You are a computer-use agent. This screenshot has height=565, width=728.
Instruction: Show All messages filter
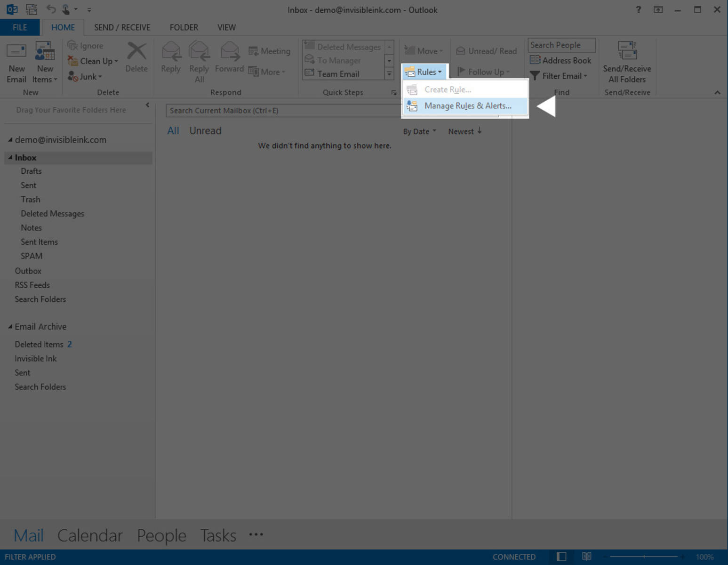[173, 131]
